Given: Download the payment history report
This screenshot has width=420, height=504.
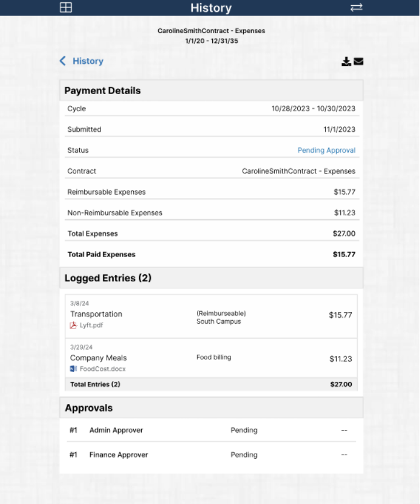Looking at the screenshot, I should tap(346, 61).
